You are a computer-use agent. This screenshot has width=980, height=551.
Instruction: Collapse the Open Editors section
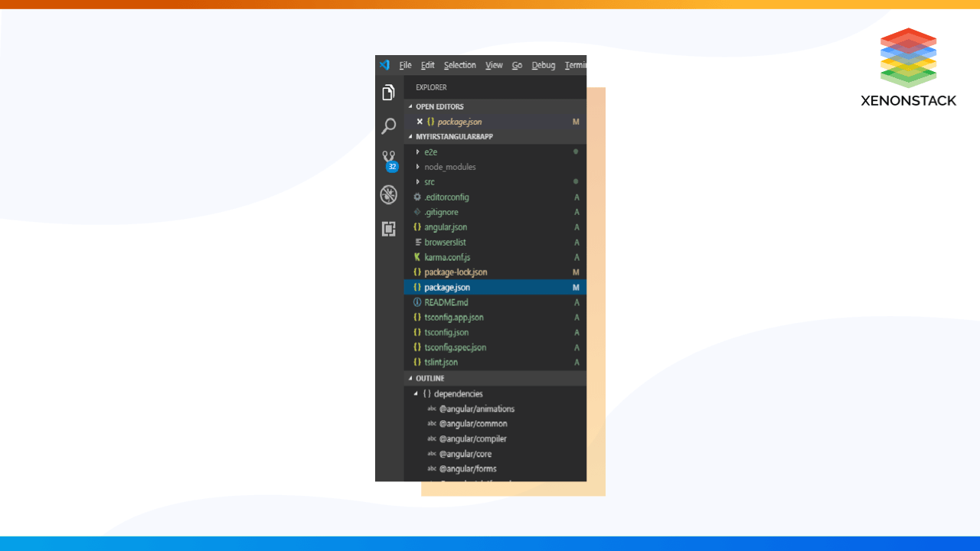(439, 106)
